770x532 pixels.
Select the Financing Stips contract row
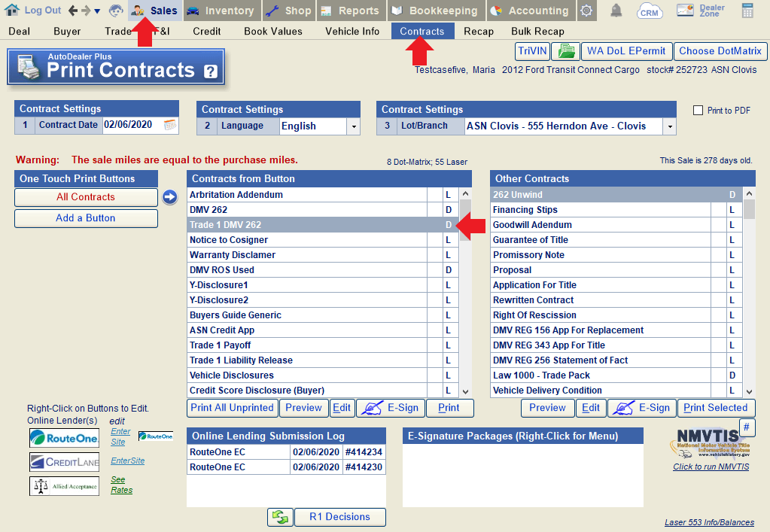616,210
